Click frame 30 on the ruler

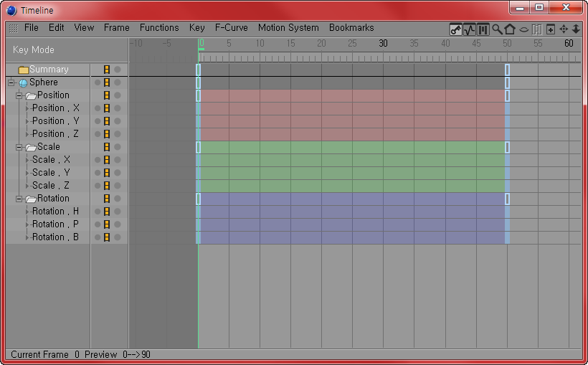point(383,44)
